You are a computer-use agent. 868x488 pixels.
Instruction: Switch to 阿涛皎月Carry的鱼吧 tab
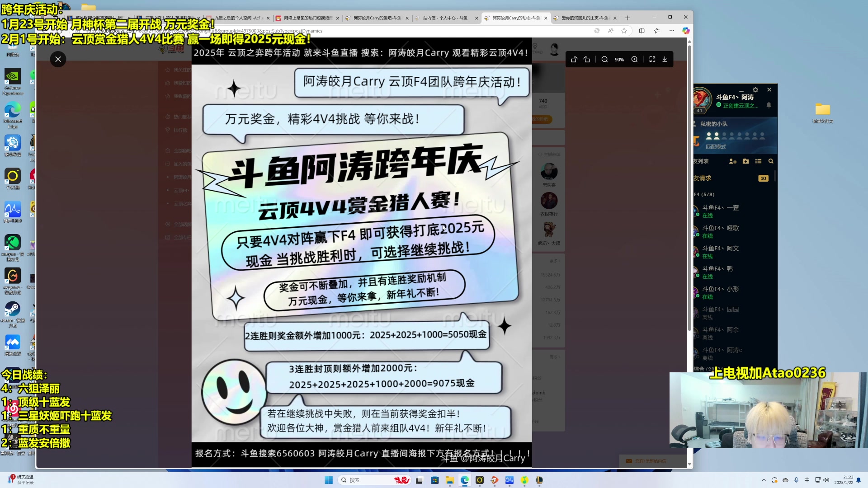coord(377,18)
